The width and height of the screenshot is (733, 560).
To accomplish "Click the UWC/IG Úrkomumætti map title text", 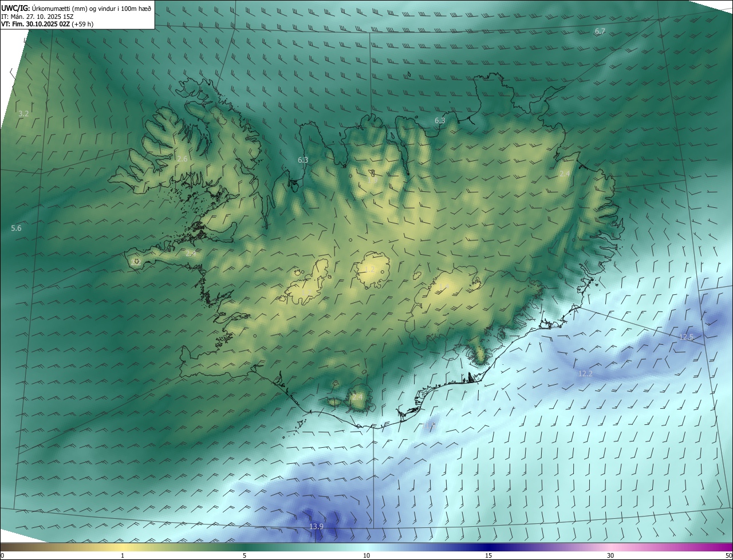I will [76, 8].
